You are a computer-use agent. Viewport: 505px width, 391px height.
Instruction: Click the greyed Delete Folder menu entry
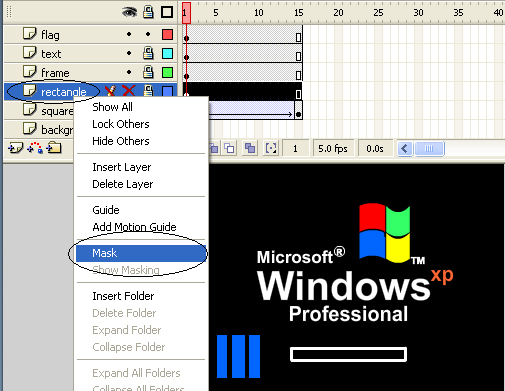click(124, 313)
